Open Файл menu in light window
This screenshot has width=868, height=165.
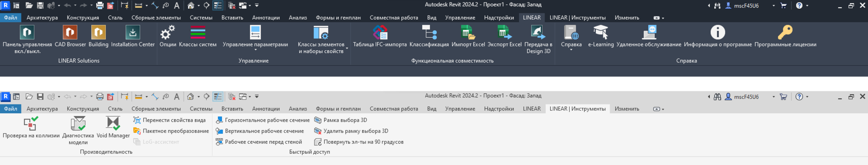coord(11,109)
